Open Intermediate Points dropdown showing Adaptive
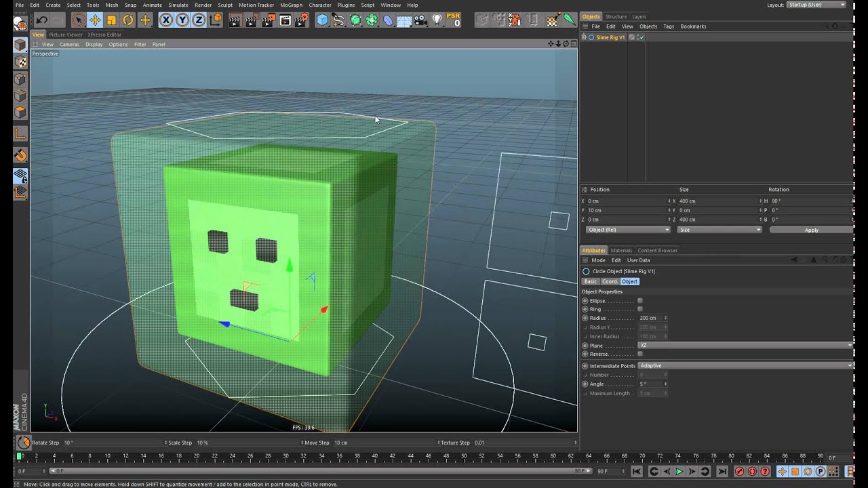868x488 pixels. tap(745, 366)
